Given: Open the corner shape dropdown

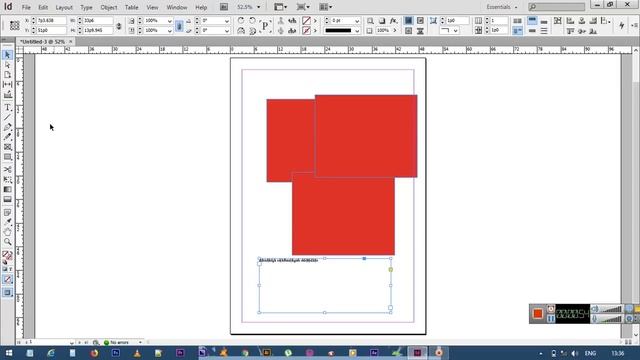Looking at the screenshot, I should 455,31.
